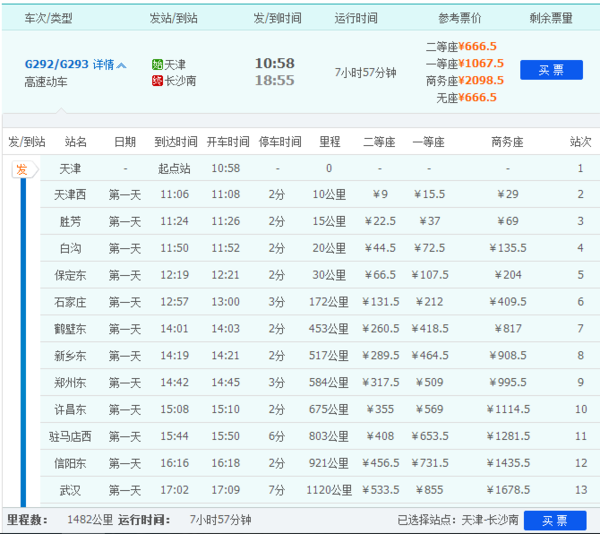
Task: Click the ¥995.5 price for 郑州东
Action: 508,383
